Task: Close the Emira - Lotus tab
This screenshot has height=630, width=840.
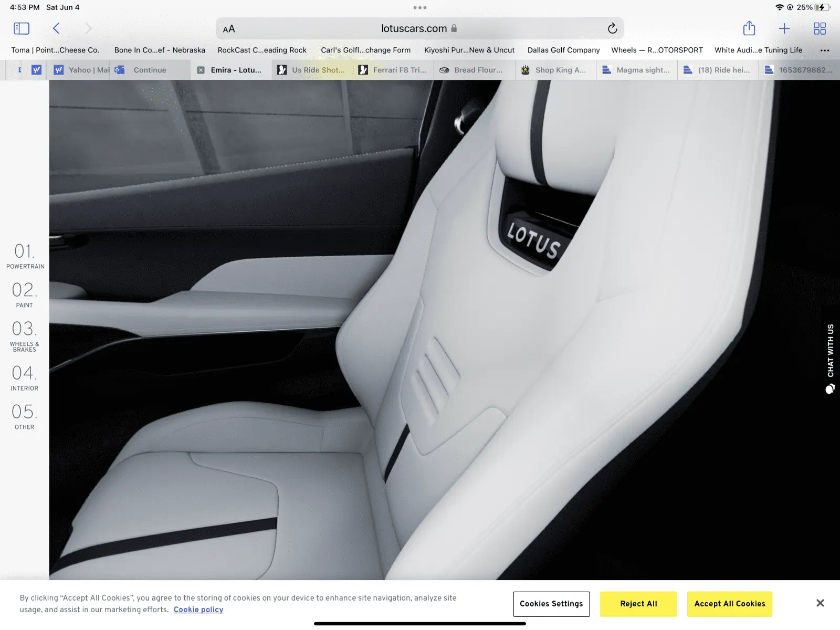Action: pyautogui.click(x=201, y=70)
